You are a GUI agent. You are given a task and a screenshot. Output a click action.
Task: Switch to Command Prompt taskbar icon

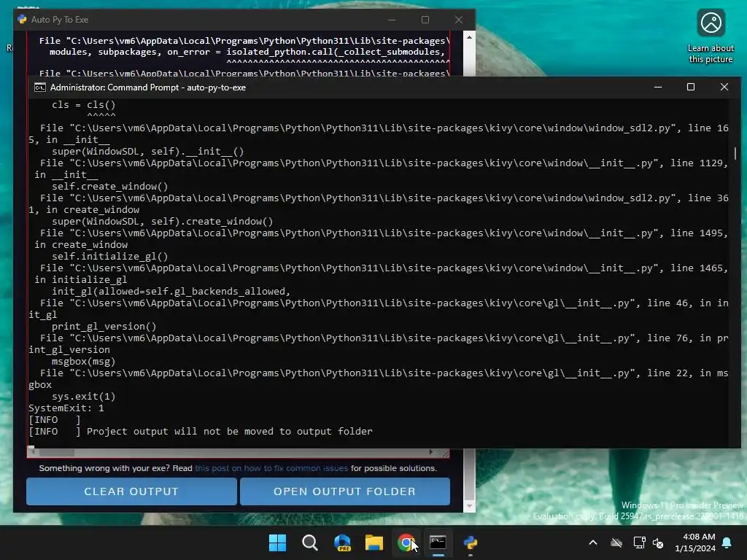[438, 542]
